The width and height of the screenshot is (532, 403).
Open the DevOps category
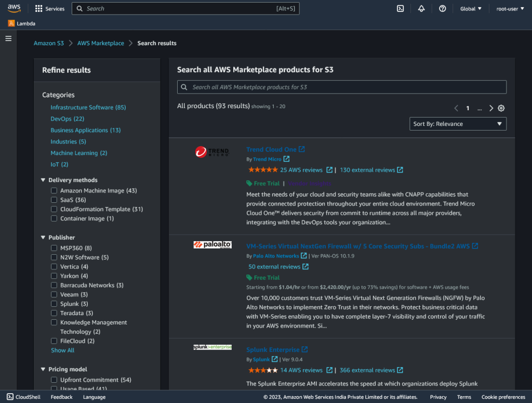click(x=67, y=119)
